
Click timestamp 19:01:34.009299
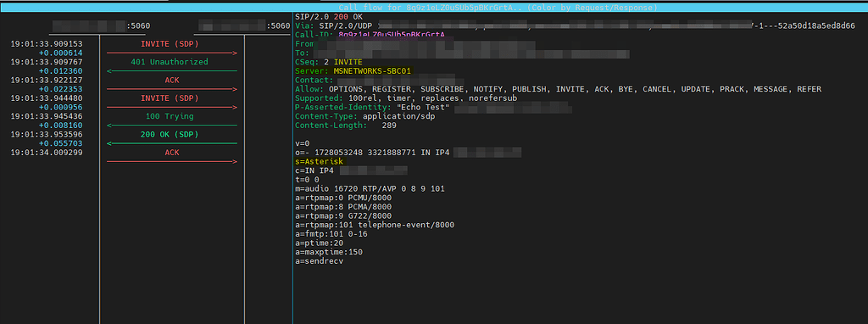click(47, 153)
